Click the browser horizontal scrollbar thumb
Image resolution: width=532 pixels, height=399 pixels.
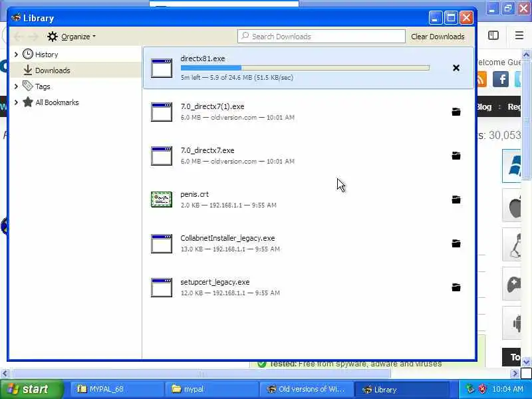tap(201, 374)
